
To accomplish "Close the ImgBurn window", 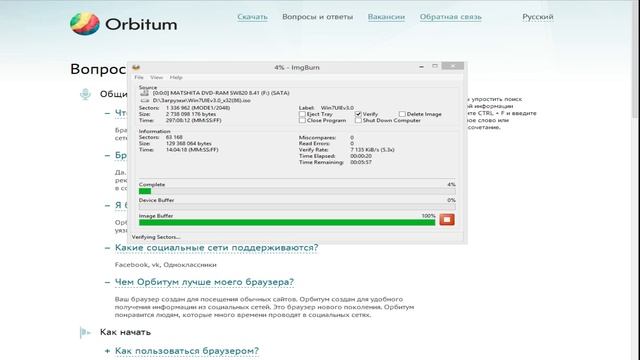I will point(453,66).
